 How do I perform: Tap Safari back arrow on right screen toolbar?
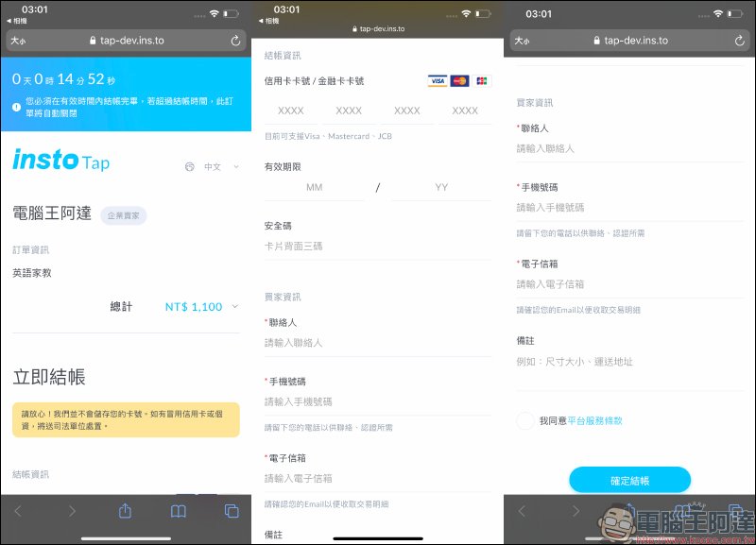pyautogui.click(x=522, y=511)
